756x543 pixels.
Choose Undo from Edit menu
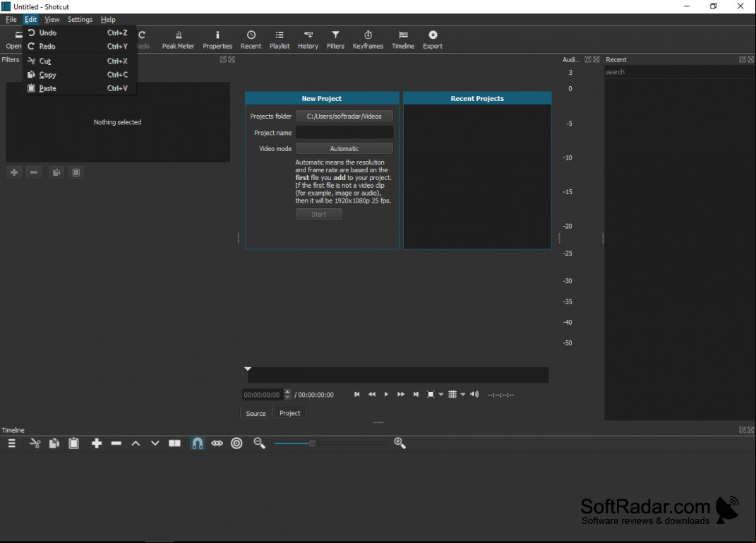(x=80, y=32)
